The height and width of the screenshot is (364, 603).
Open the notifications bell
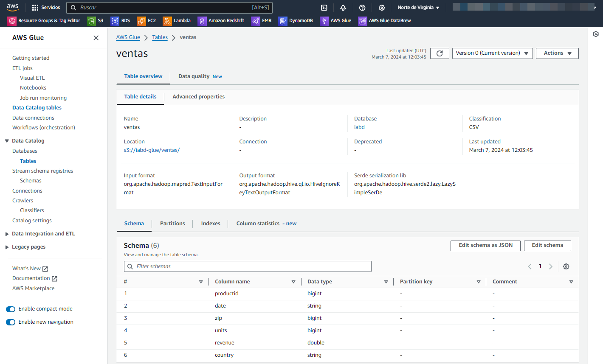pyautogui.click(x=343, y=8)
